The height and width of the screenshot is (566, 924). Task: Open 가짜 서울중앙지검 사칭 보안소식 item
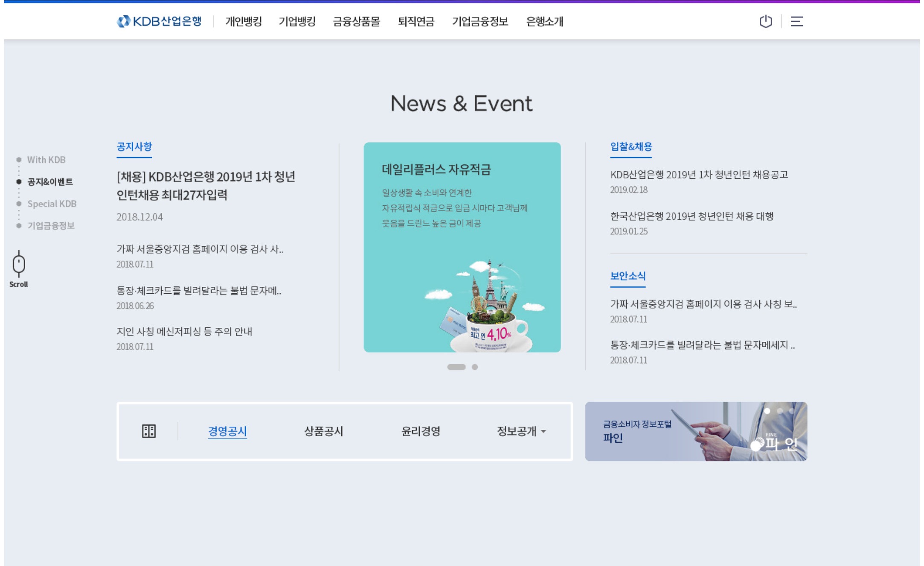703,304
